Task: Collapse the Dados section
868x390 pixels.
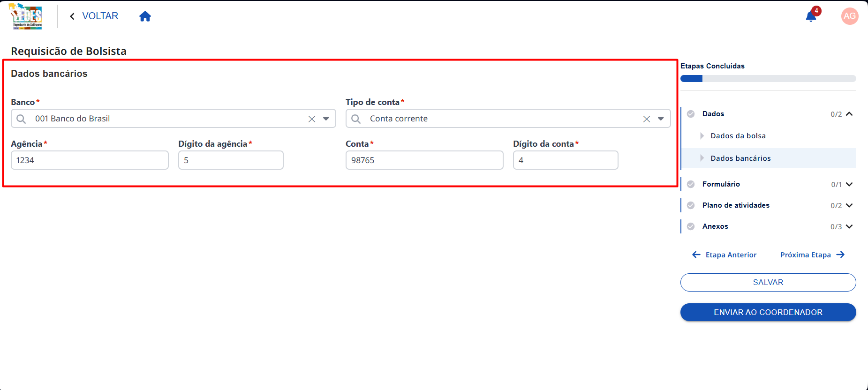Action: click(x=849, y=114)
